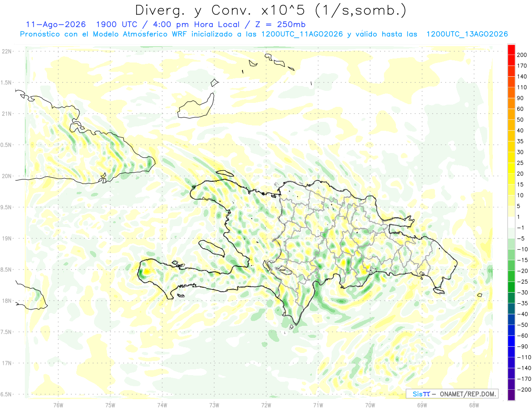
Task: Click the '200' value on the color scale
Action: click(x=522, y=55)
